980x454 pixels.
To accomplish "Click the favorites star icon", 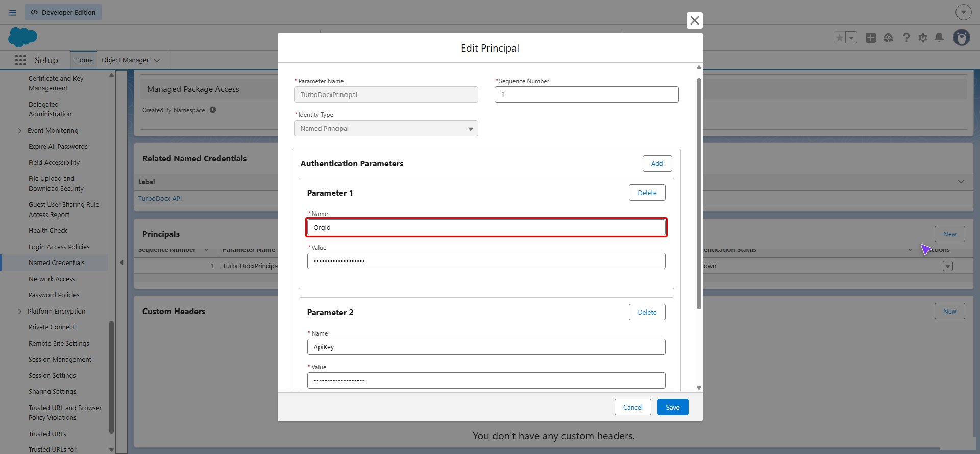I will pos(839,38).
